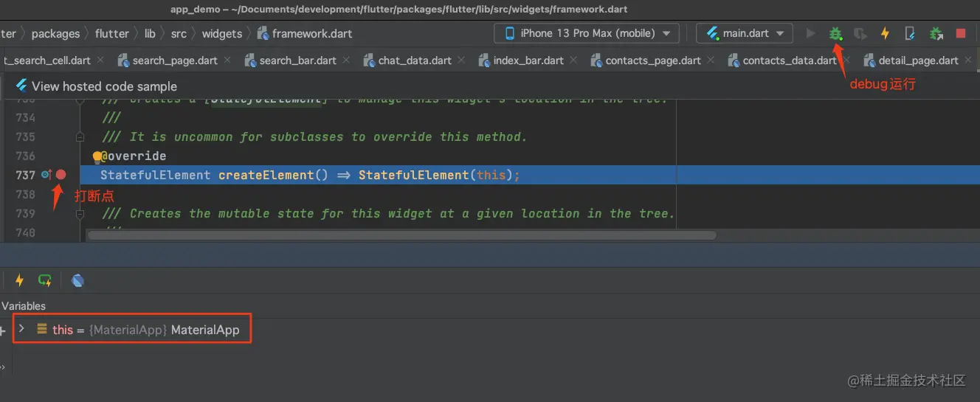Close the contacts_page.dart tab
The width and height of the screenshot is (980, 402).
pos(711,60)
